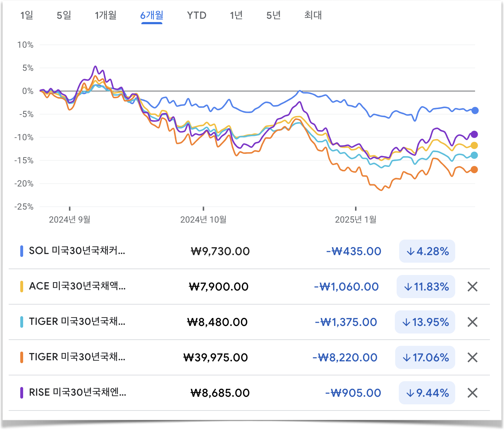Click the orange TIGER color swatch
Viewport: 504px width, 430px height.
click(22, 357)
